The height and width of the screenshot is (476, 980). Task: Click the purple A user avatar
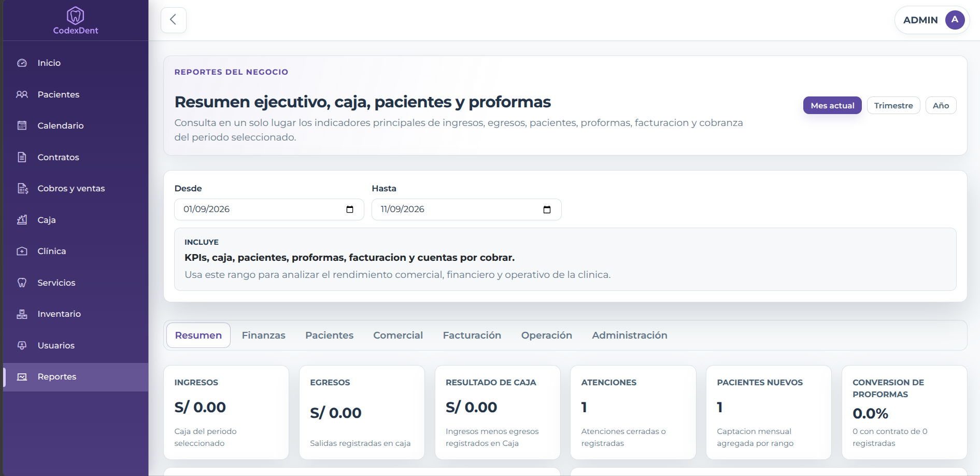point(955,20)
